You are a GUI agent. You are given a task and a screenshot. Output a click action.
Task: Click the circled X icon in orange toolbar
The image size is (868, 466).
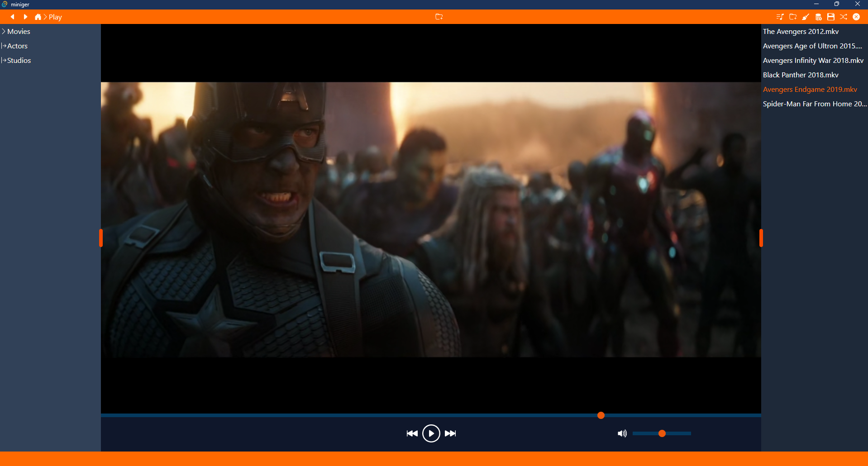[856, 17]
